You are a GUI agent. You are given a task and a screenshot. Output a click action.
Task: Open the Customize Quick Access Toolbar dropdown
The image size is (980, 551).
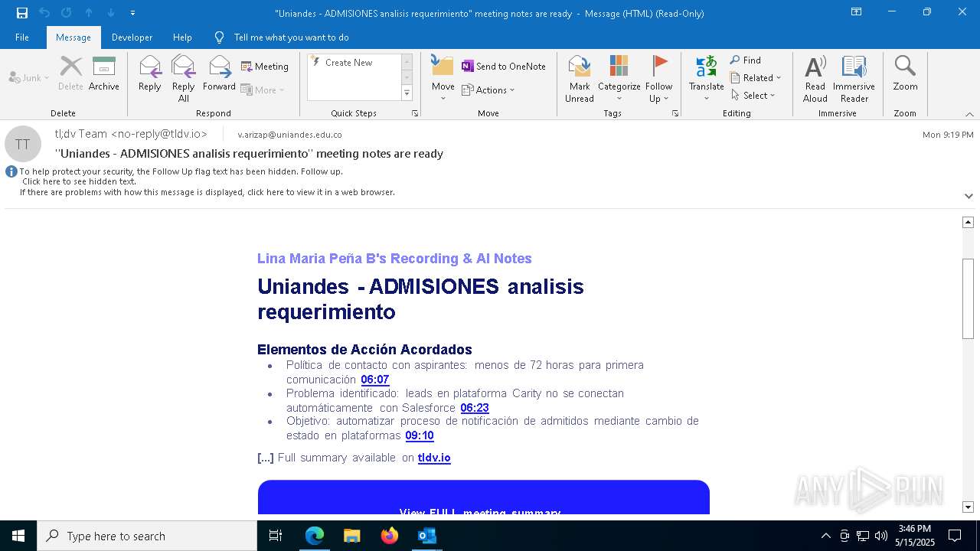coord(133,13)
